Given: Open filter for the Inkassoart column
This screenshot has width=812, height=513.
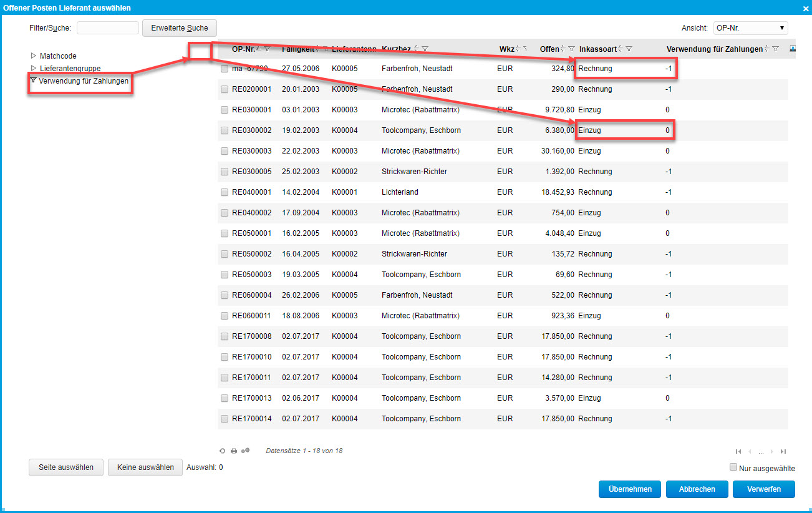Looking at the screenshot, I should point(629,49).
